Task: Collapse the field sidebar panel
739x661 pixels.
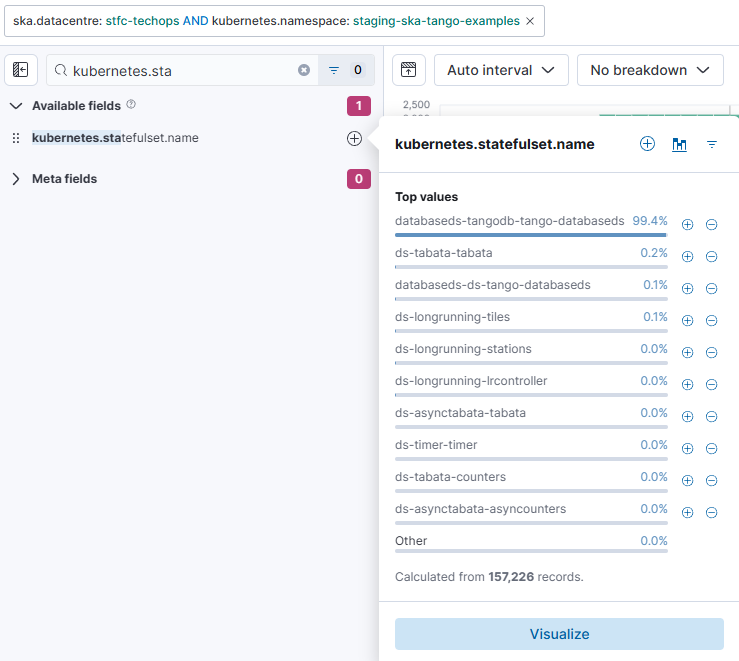Action: click(x=21, y=70)
